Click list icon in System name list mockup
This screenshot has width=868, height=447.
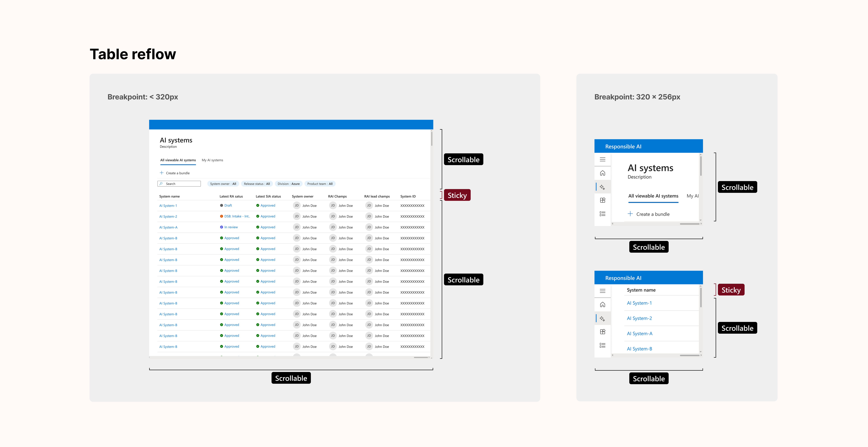(603, 345)
